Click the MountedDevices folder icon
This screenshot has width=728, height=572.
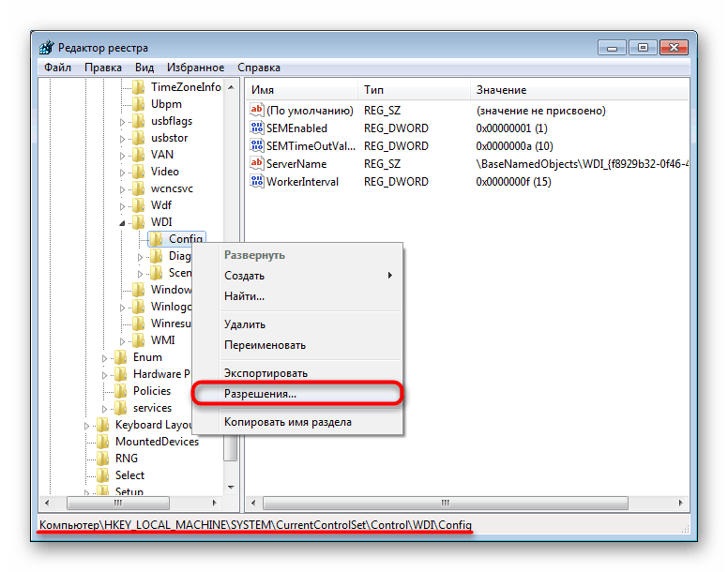tap(102, 441)
